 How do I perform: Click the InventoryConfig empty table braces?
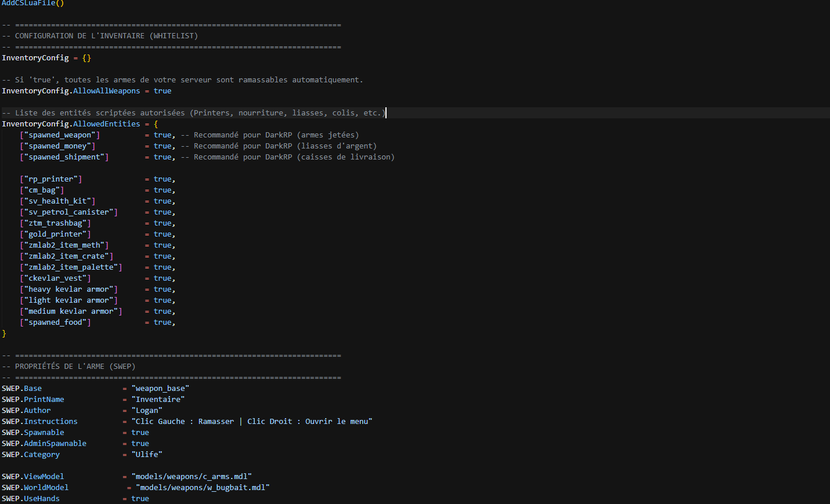(x=86, y=58)
